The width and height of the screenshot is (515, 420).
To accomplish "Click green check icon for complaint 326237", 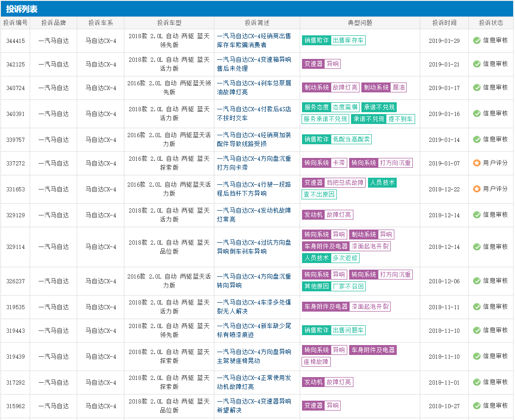I will point(476,281).
